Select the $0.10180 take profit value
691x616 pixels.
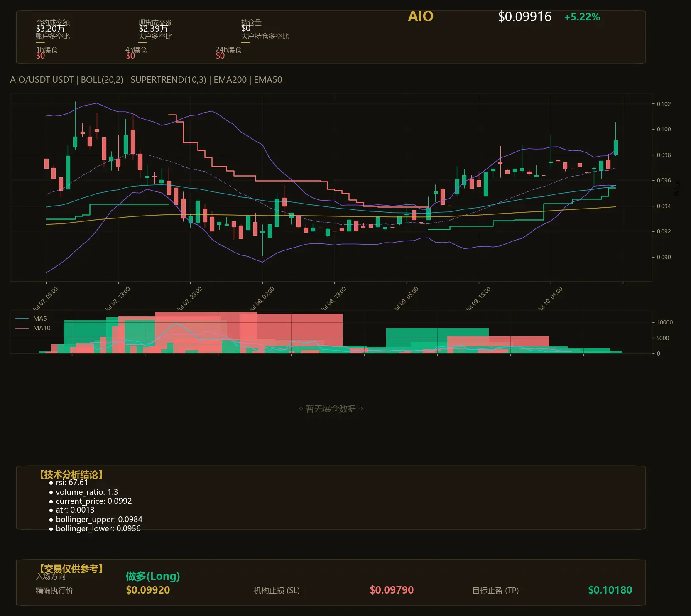(x=610, y=590)
